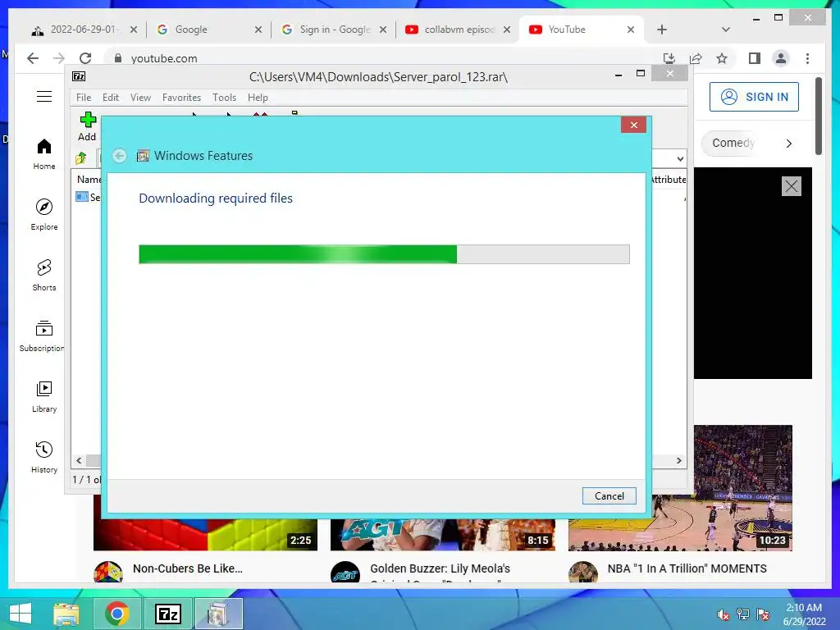The height and width of the screenshot is (630, 840).
Task: Reload the YouTube page
Action: pyautogui.click(x=85, y=58)
